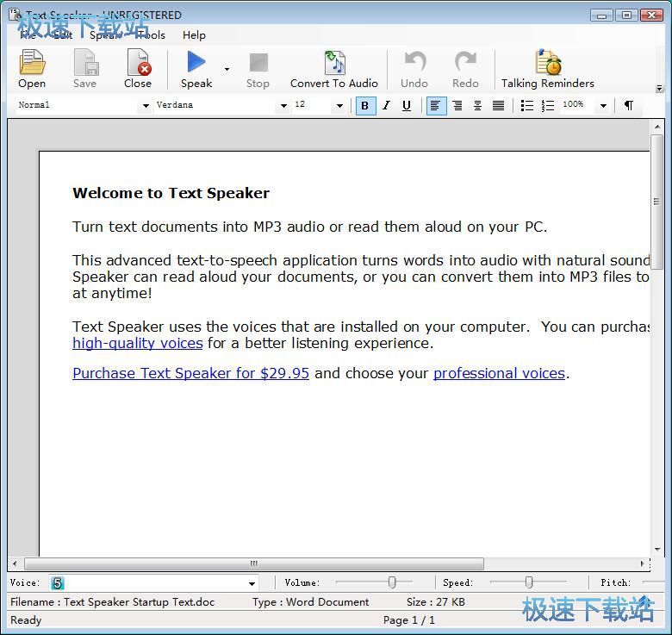Start reading with the Speak button
672x635 pixels.
(196, 69)
